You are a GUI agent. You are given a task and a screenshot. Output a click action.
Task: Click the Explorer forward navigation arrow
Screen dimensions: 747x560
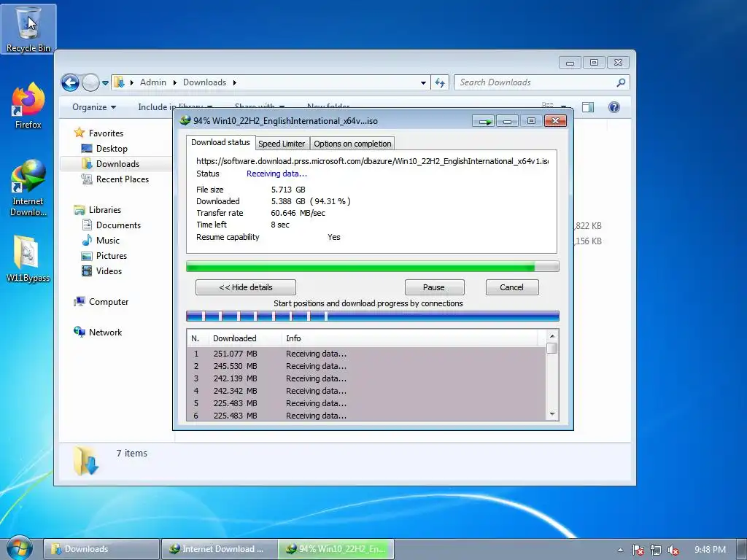(x=90, y=83)
